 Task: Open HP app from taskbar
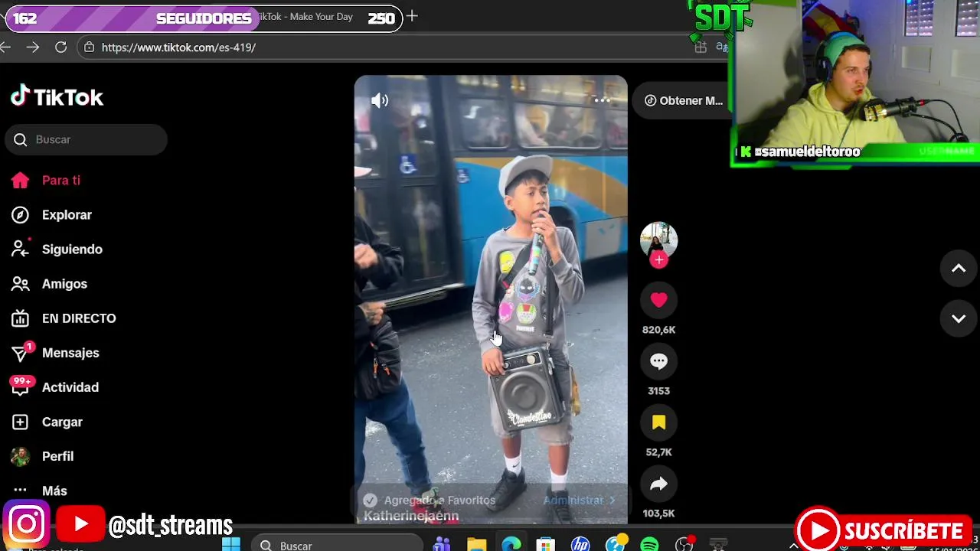(580, 544)
